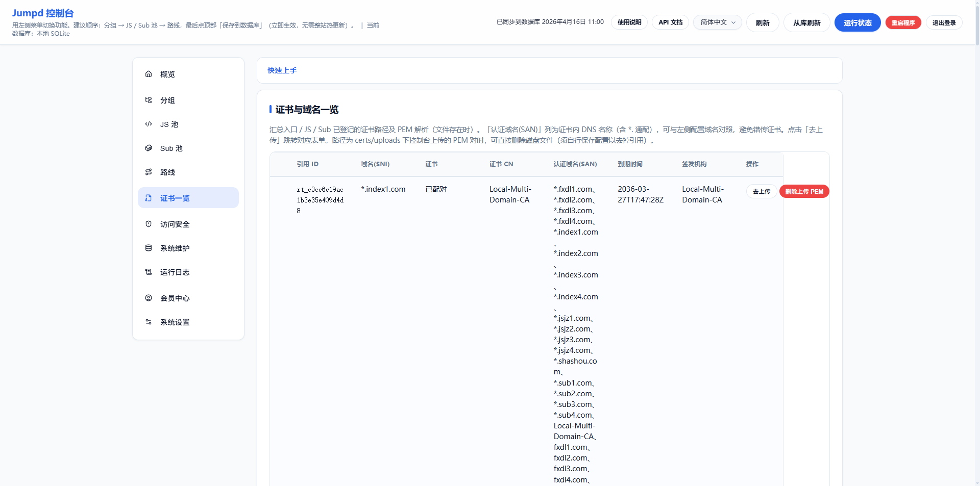Click the red 删除上传 PEM button
Image resolution: width=980 pixels, height=486 pixels.
coord(804,191)
